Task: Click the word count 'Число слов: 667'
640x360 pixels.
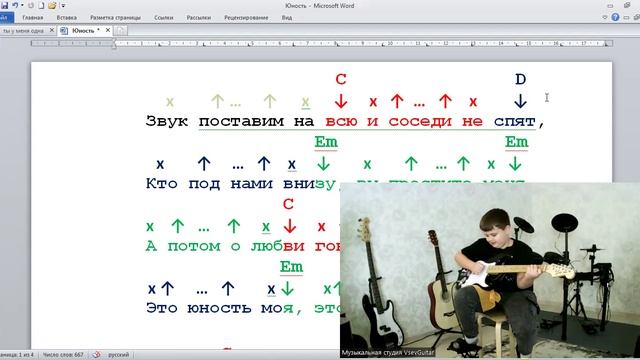Action: [63, 355]
